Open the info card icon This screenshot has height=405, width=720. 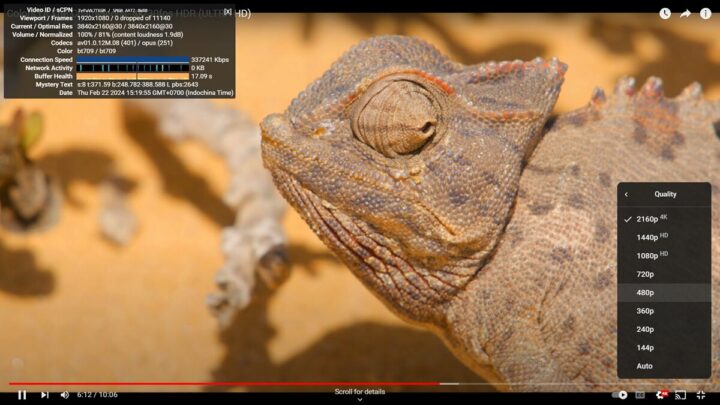tap(705, 14)
